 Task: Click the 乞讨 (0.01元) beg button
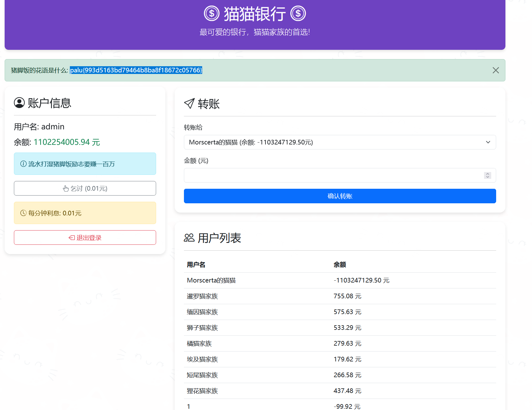point(85,188)
